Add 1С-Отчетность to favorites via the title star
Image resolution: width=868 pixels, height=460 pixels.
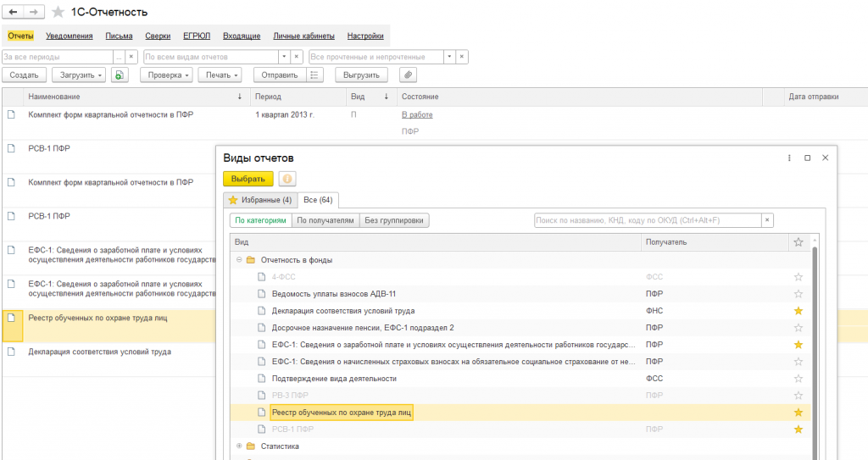[x=58, y=12]
